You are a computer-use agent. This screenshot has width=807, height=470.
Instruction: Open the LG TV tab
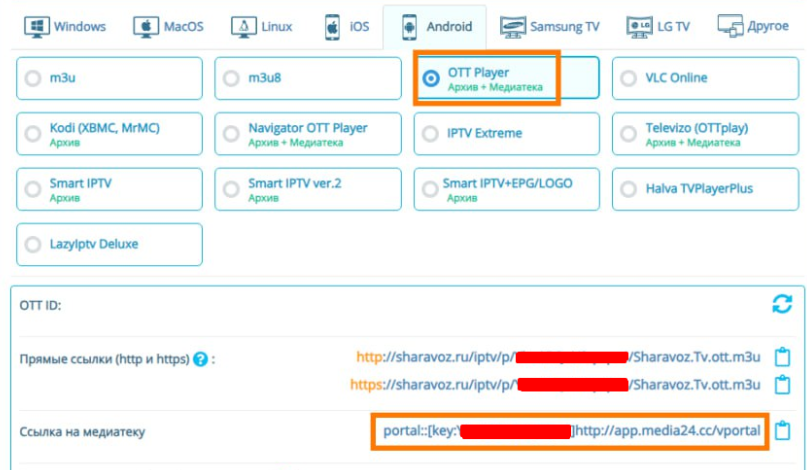[658, 26]
